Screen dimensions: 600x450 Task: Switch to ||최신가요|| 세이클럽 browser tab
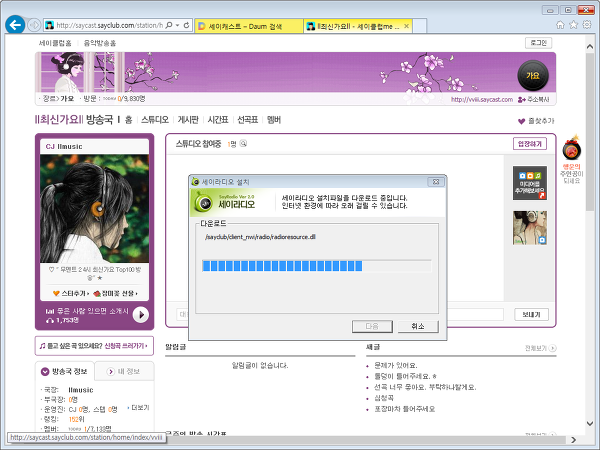pyautogui.click(x=358, y=26)
